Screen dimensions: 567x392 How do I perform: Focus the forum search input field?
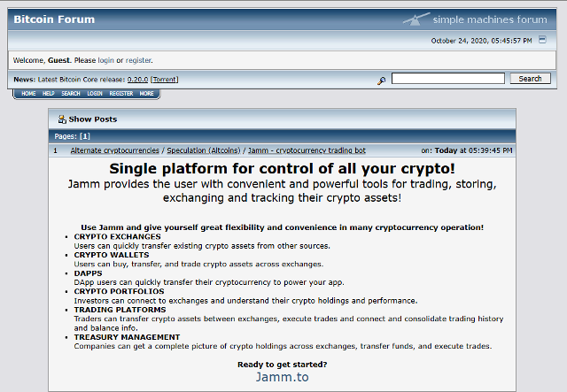coord(447,79)
